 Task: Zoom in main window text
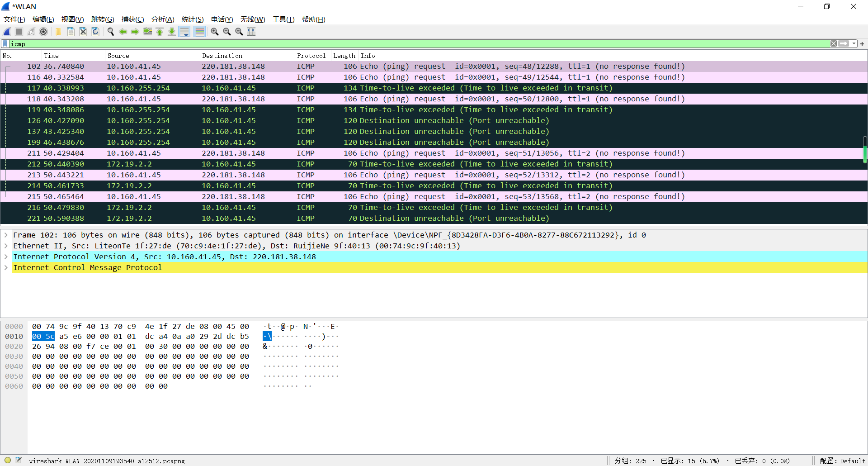pyautogui.click(x=215, y=32)
